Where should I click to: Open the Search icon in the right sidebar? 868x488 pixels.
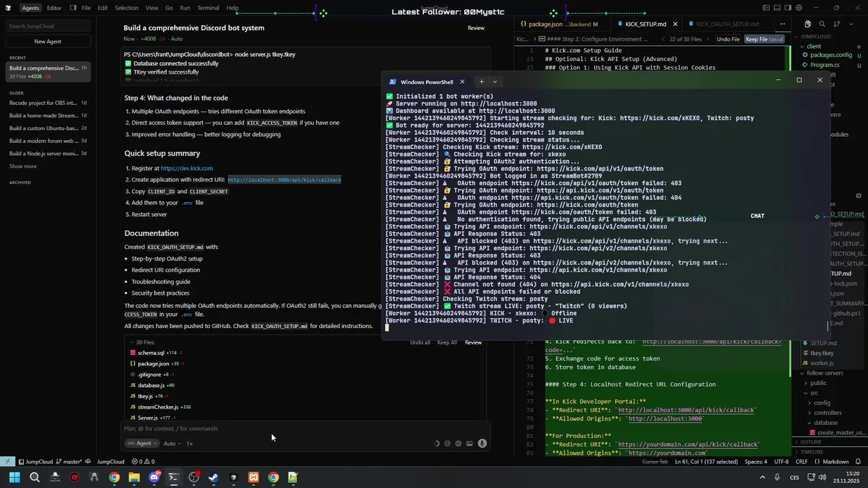[823, 24]
